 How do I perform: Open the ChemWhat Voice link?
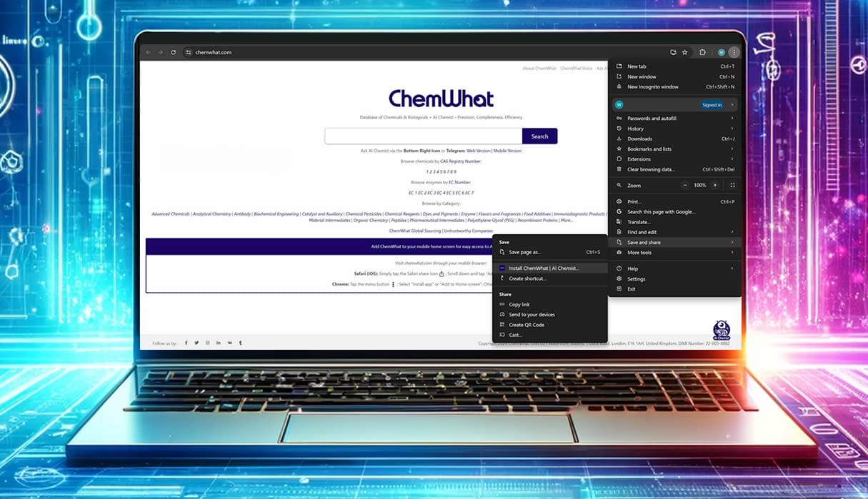pyautogui.click(x=576, y=69)
